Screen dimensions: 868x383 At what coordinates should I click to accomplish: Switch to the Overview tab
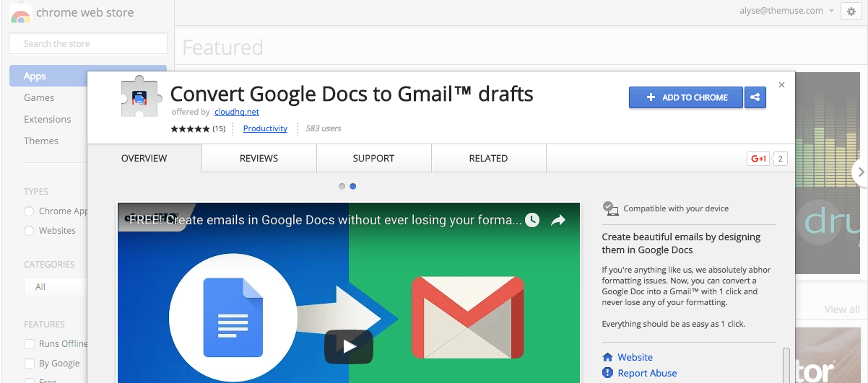pos(144,158)
